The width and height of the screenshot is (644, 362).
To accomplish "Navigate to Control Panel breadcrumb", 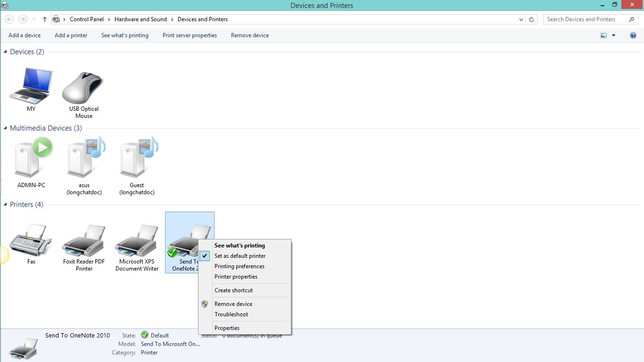I will tap(87, 19).
